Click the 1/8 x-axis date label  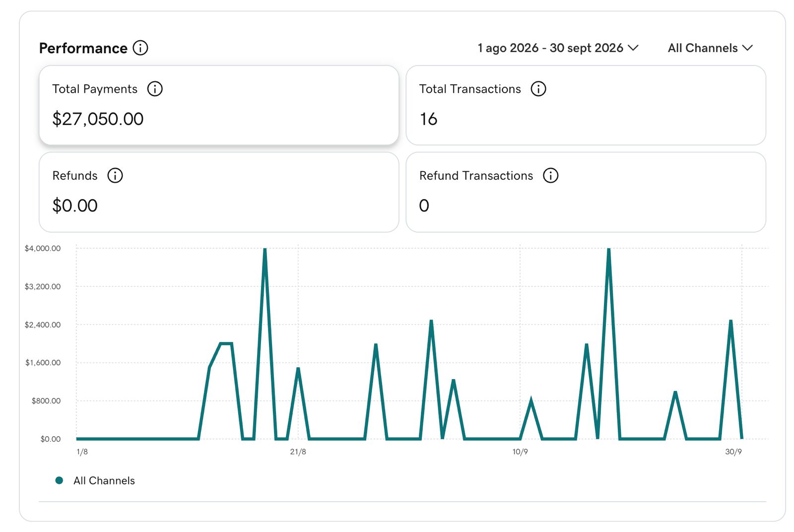82,452
